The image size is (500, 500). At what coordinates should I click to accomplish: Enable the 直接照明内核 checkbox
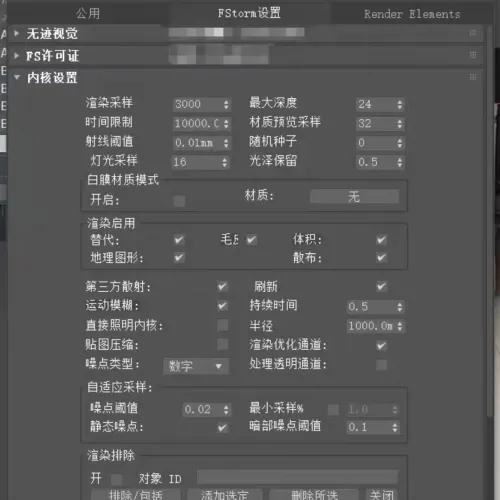click(x=222, y=325)
